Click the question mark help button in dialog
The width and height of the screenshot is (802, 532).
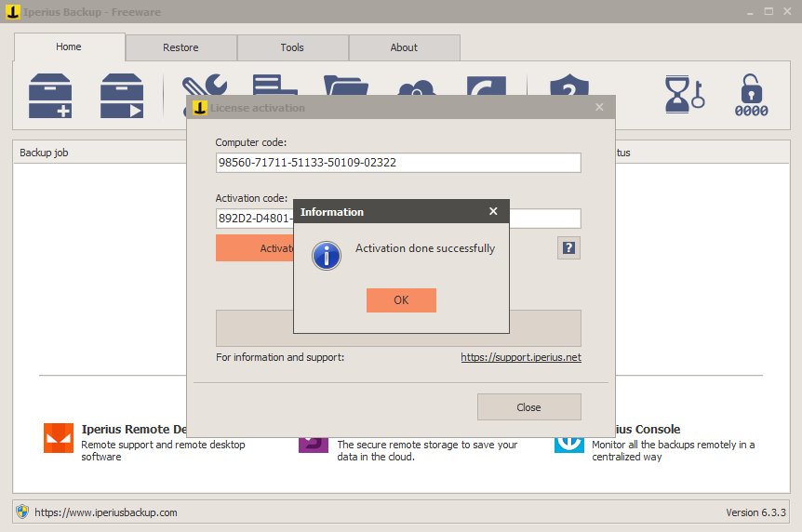click(568, 248)
